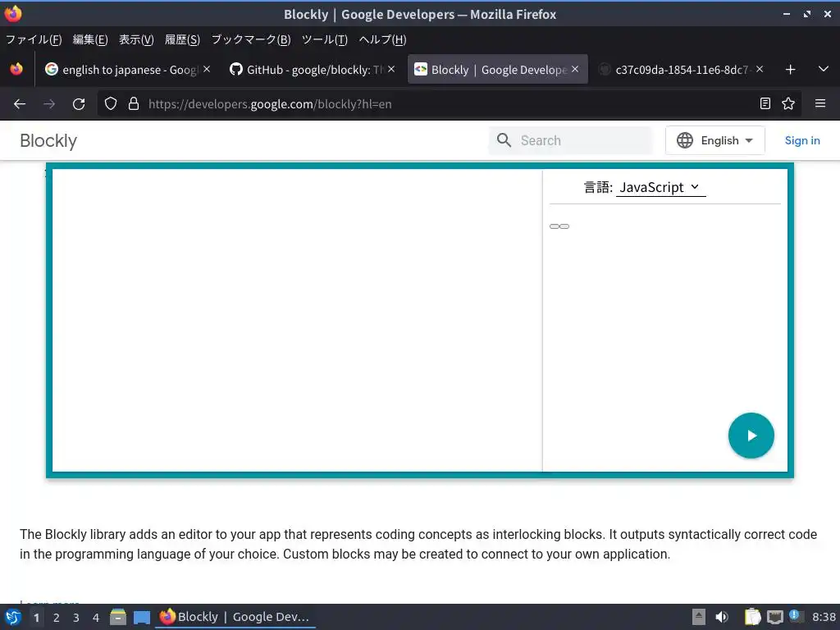This screenshot has height=630, width=840.
Task: Switch to workspace 1
Action: [36, 618]
